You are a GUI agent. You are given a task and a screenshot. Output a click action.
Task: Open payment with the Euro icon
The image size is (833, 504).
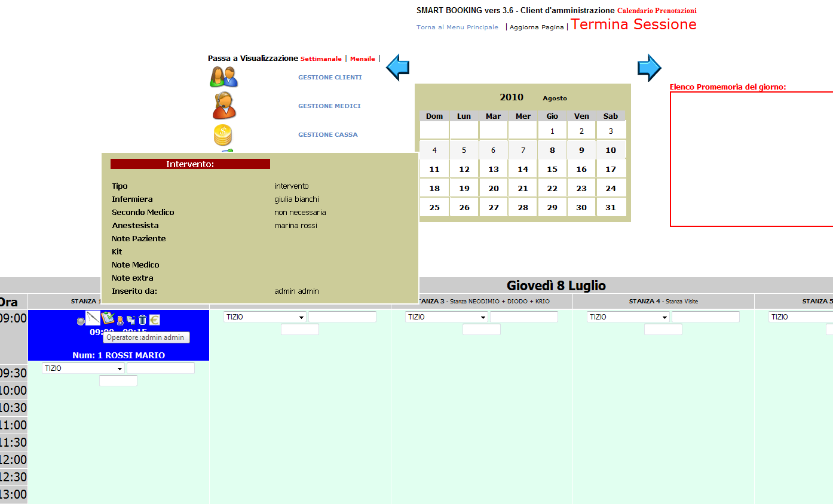coord(154,320)
